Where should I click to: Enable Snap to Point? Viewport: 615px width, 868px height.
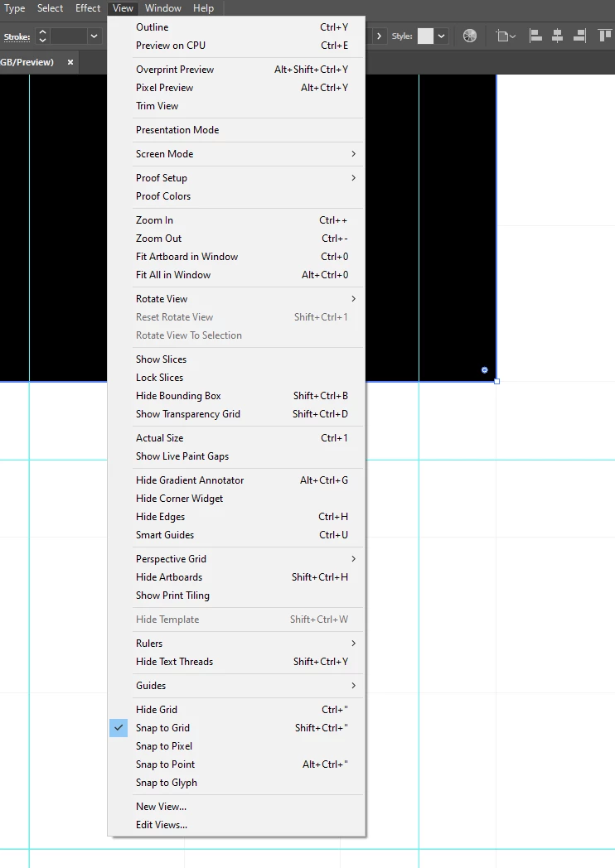(x=236, y=764)
